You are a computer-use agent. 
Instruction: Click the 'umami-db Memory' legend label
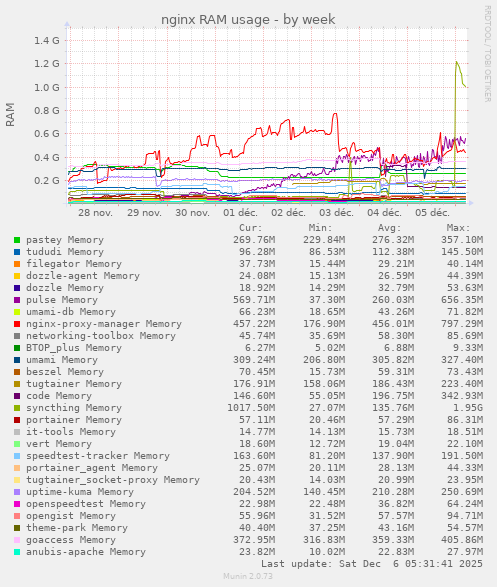[x=71, y=312]
